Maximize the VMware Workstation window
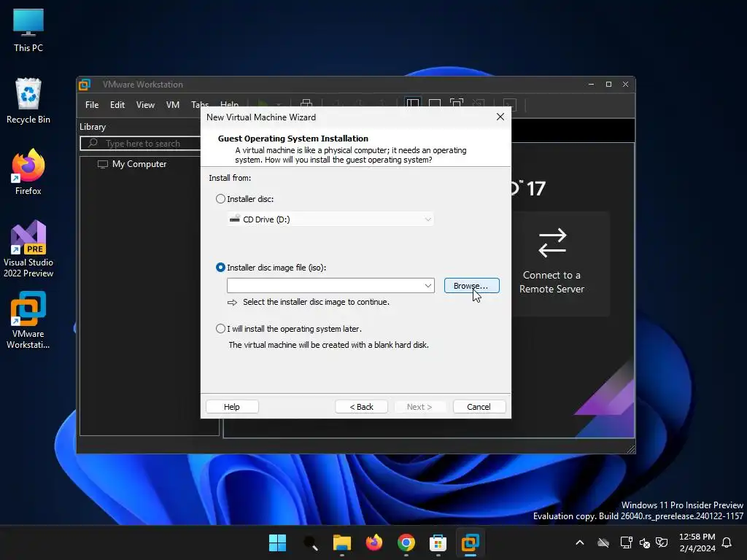This screenshot has width=747, height=560. tap(608, 85)
